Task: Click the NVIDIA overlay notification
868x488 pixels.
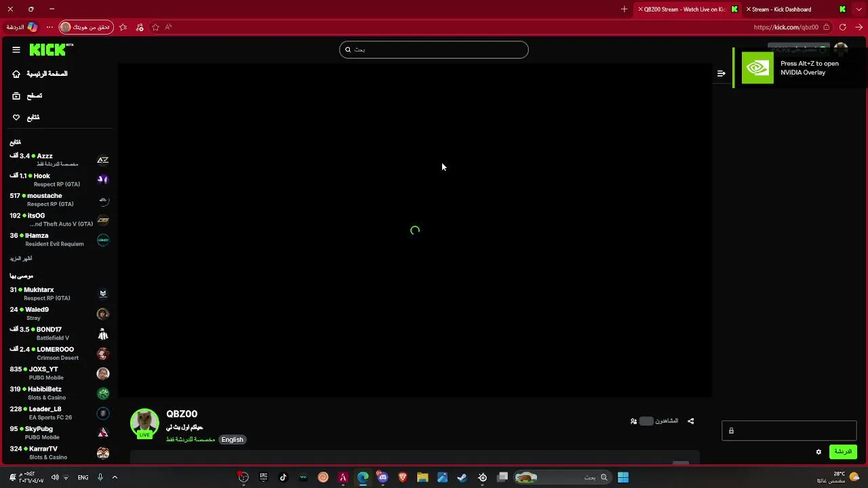Action: pyautogui.click(x=800, y=68)
